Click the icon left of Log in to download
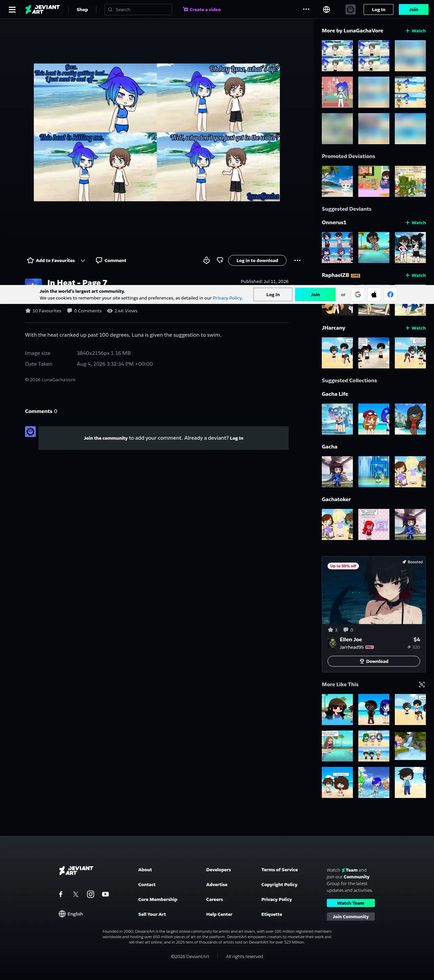434x980 pixels. click(220, 260)
